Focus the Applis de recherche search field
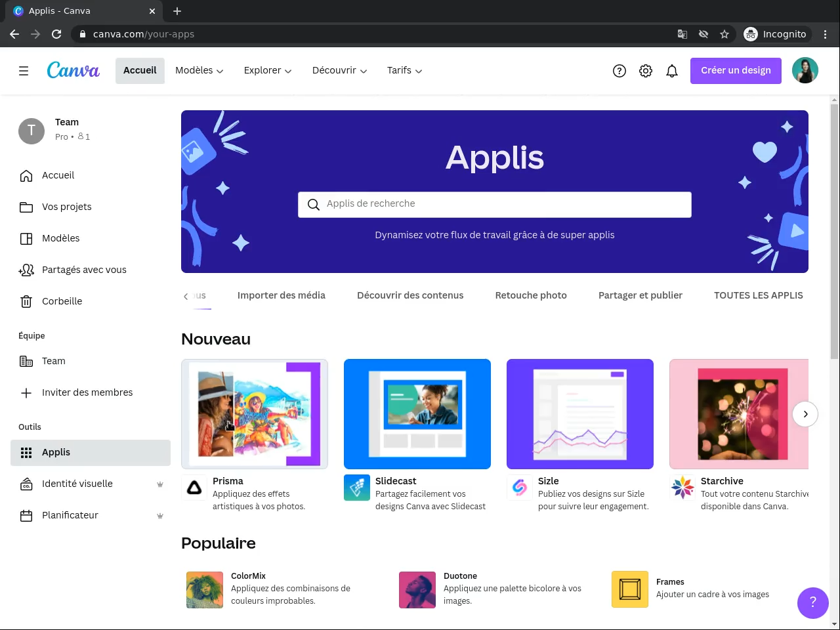840x630 pixels. [495, 205]
